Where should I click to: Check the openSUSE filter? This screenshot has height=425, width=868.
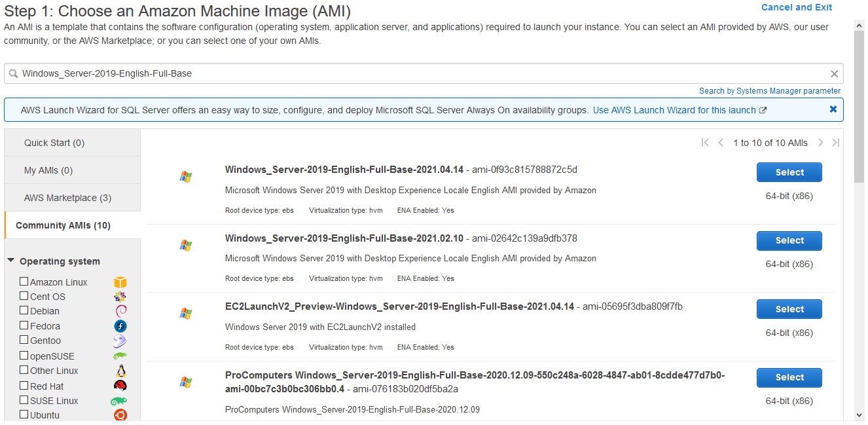pos(24,356)
